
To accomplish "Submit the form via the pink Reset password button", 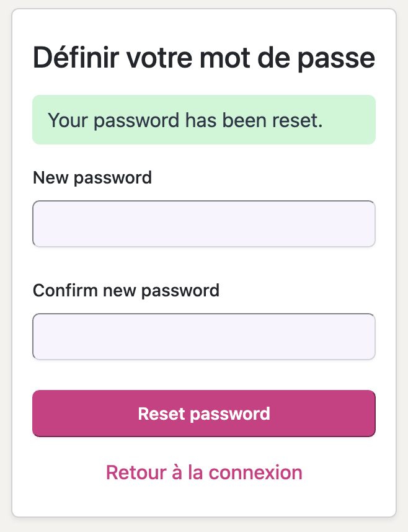I will [204, 413].
